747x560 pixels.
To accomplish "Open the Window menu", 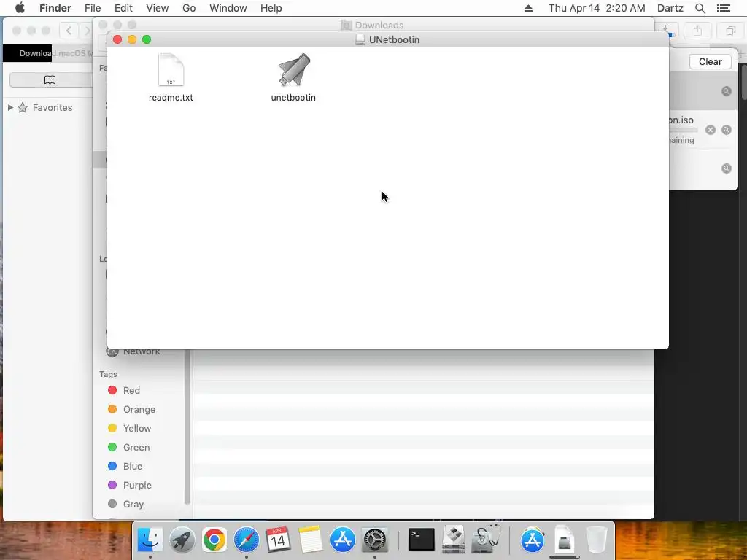I will (x=228, y=8).
